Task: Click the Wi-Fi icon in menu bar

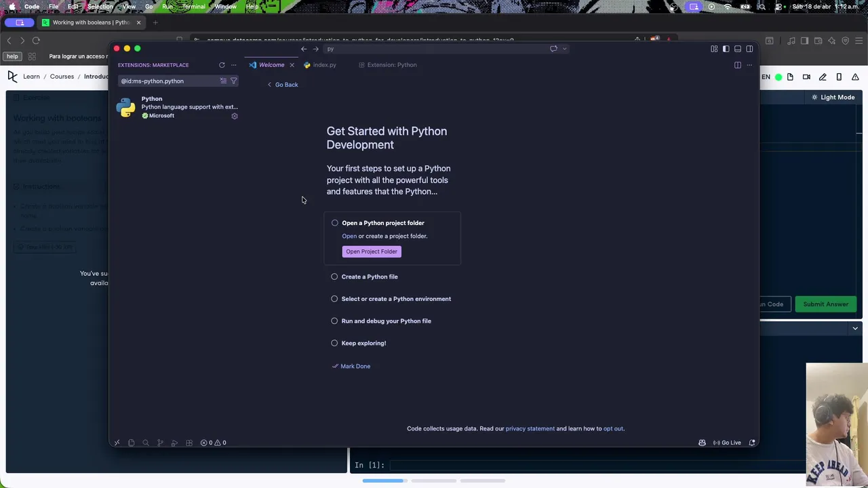Action: coord(728,6)
